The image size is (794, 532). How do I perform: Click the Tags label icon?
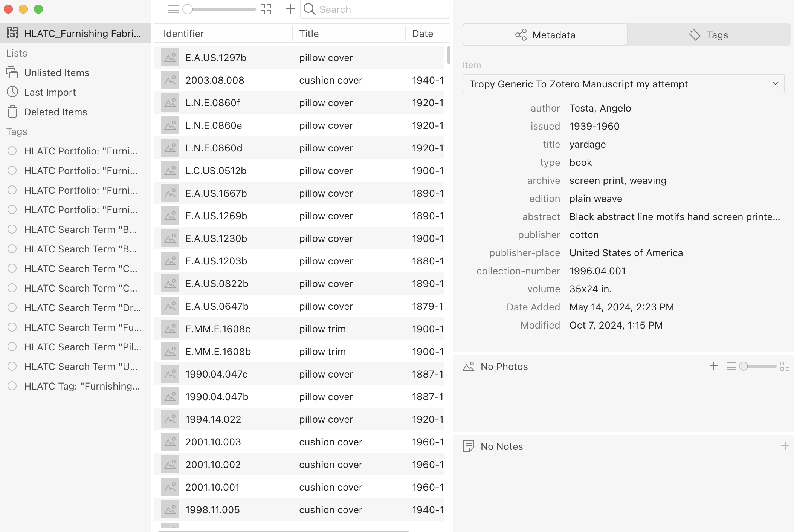point(694,35)
